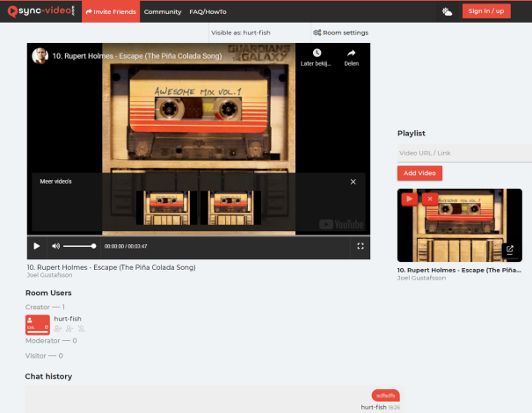Screen dimensions: 532x413
Task: Toggle the day/night theme icon
Action: tap(447, 12)
